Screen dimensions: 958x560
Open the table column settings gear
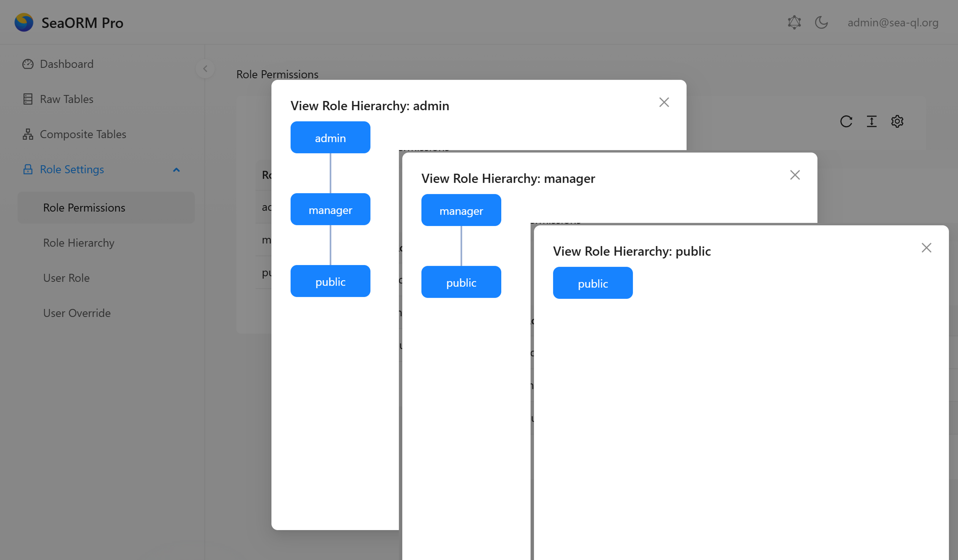(897, 122)
